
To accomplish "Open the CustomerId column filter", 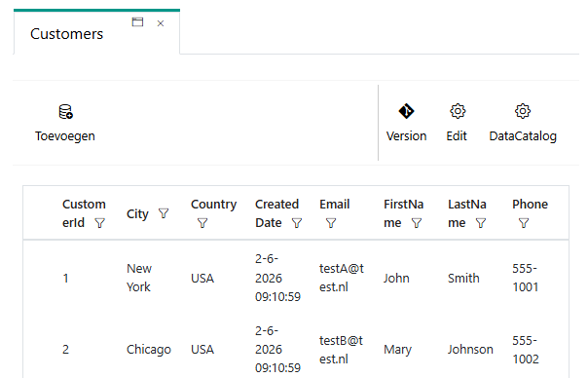I will (99, 223).
